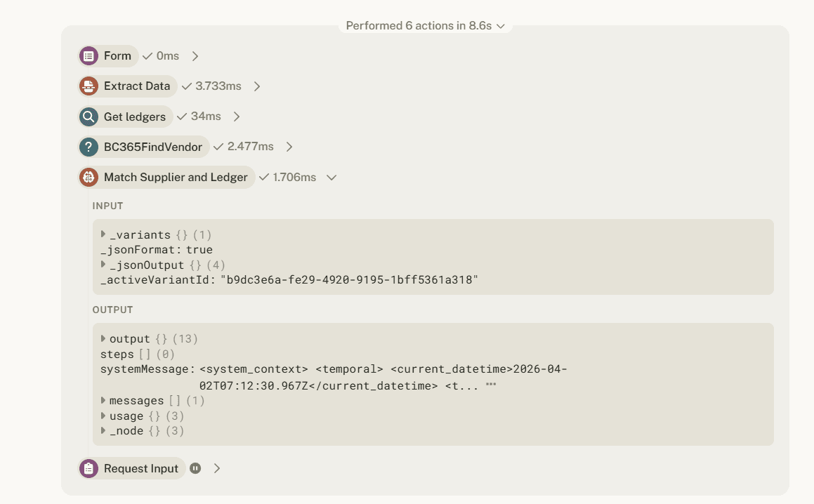Expand the output object node

tap(103, 338)
